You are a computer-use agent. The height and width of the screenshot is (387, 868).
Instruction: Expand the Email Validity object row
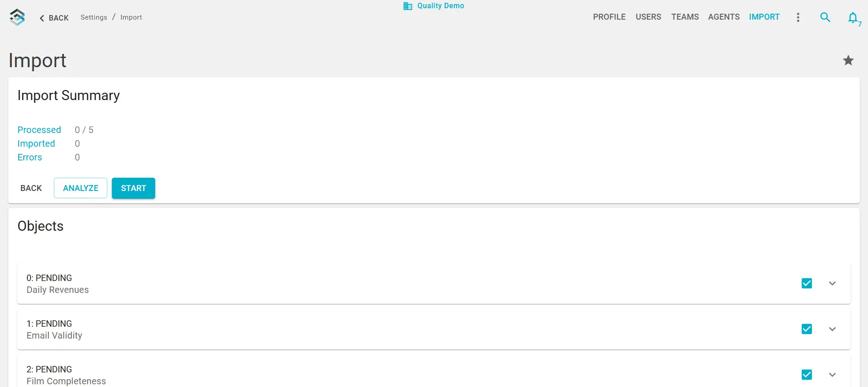pyautogui.click(x=832, y=329)
